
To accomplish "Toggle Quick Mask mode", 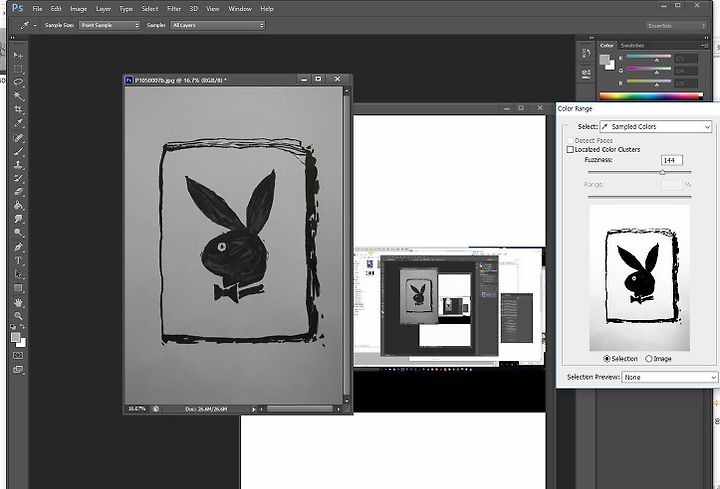I will point(18,355).
